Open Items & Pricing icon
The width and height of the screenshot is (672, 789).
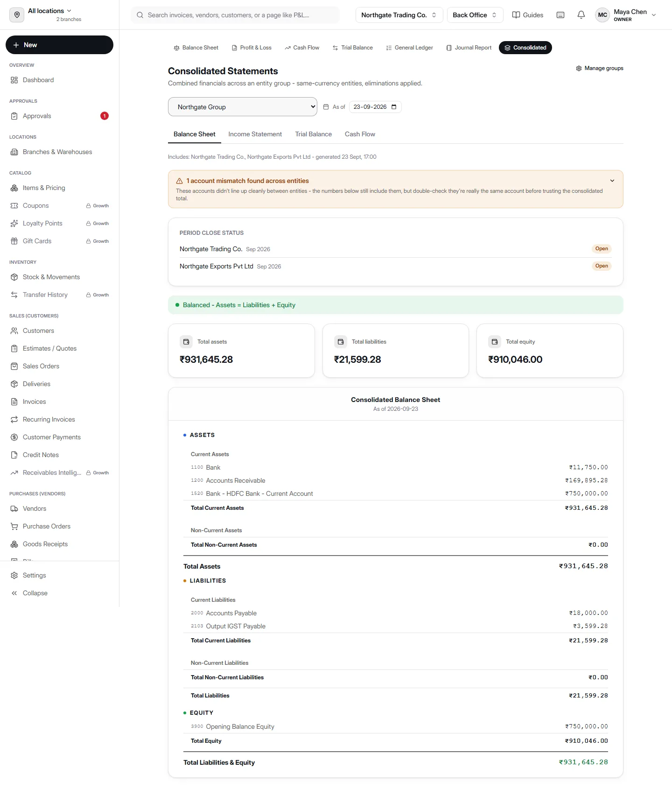click(x=14, y=188)
